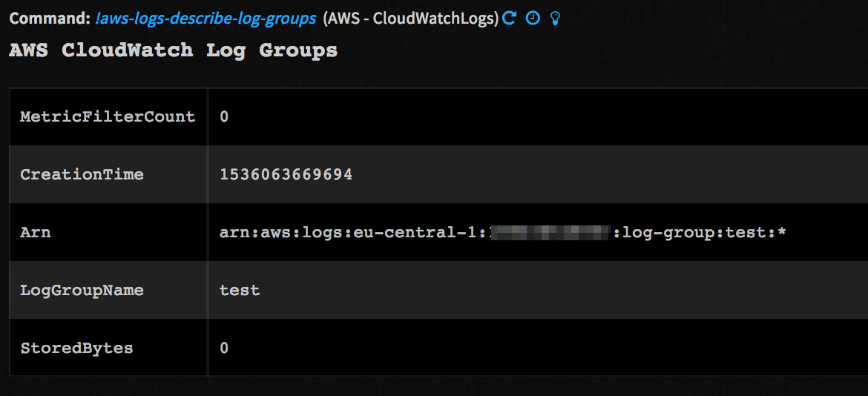868x396 pixels.
Task: Select the CreationTime field name cell
Action: [82, 174]
